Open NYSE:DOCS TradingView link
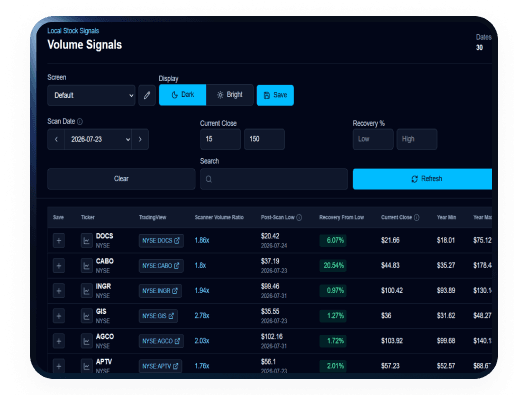The height and width of the screenshot is (395, 514). pyautogui.click(x=161, y=241)
